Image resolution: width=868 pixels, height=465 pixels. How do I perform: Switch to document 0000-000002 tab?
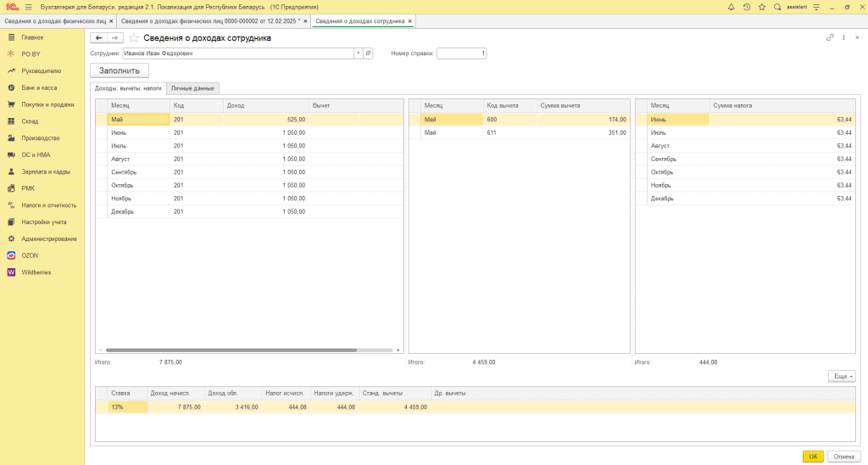(x=210, y=21)
